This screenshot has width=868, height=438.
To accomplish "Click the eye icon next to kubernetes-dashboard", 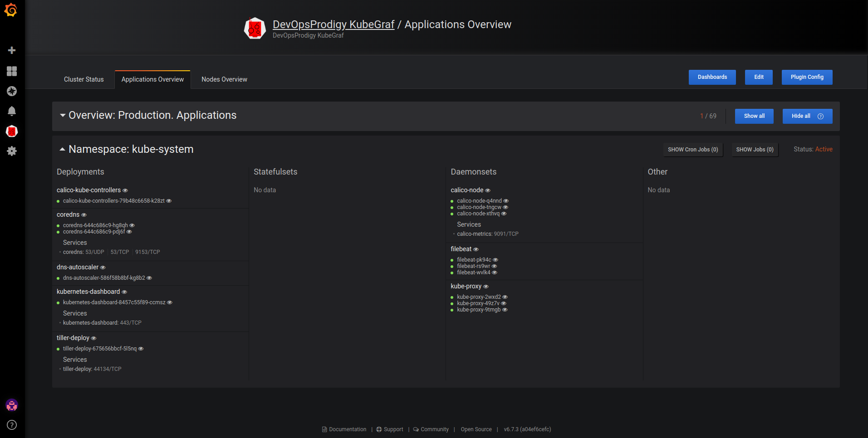I will click(x=124, y=292).
